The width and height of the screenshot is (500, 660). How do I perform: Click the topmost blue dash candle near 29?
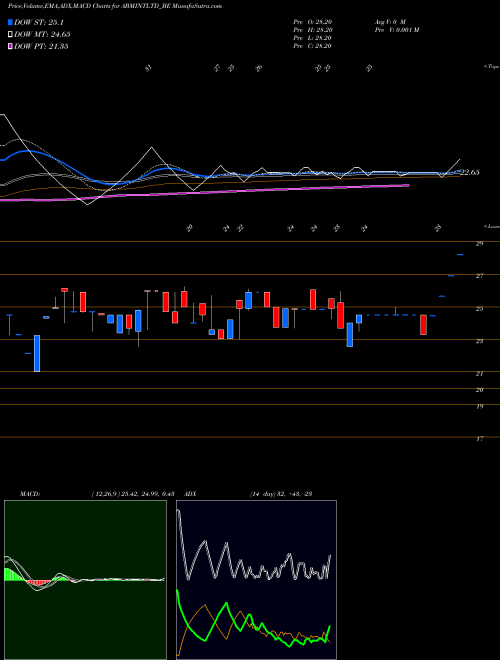click(x=460, y=254)
